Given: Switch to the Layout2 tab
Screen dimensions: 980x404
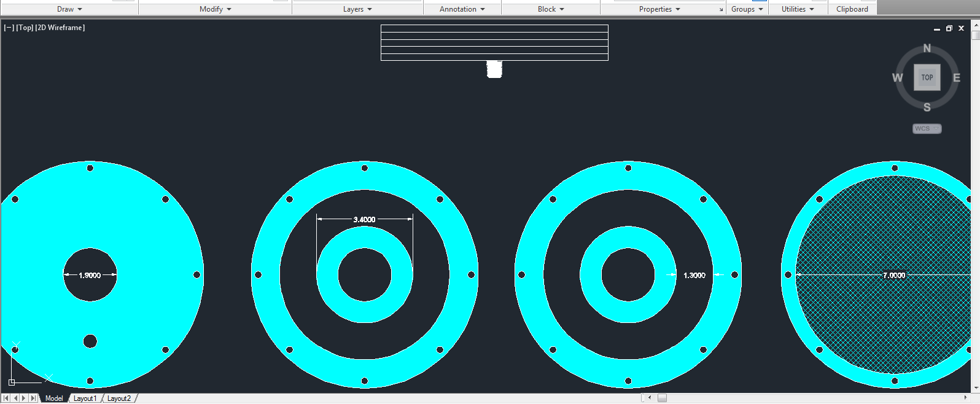Looking at the screenshot, I should point(119,398).
